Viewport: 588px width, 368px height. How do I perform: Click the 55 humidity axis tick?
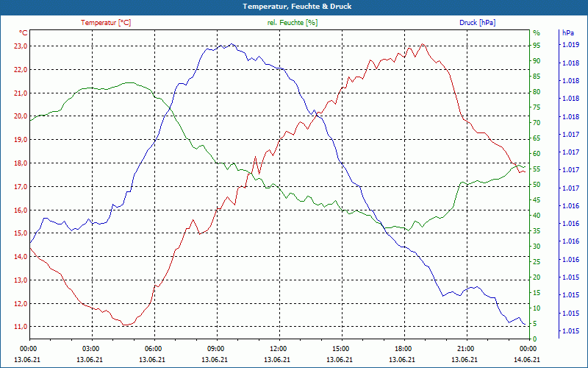pyautogui.click(x=537, y=169)
